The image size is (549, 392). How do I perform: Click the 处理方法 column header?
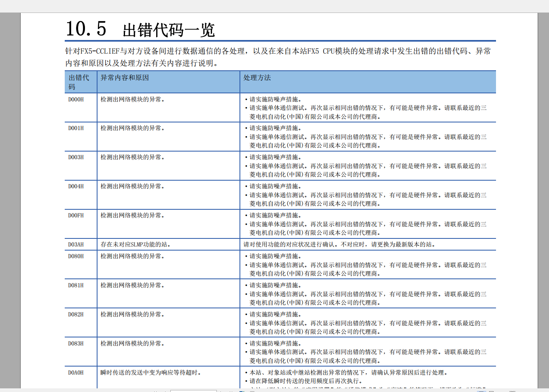coord(257,78)
